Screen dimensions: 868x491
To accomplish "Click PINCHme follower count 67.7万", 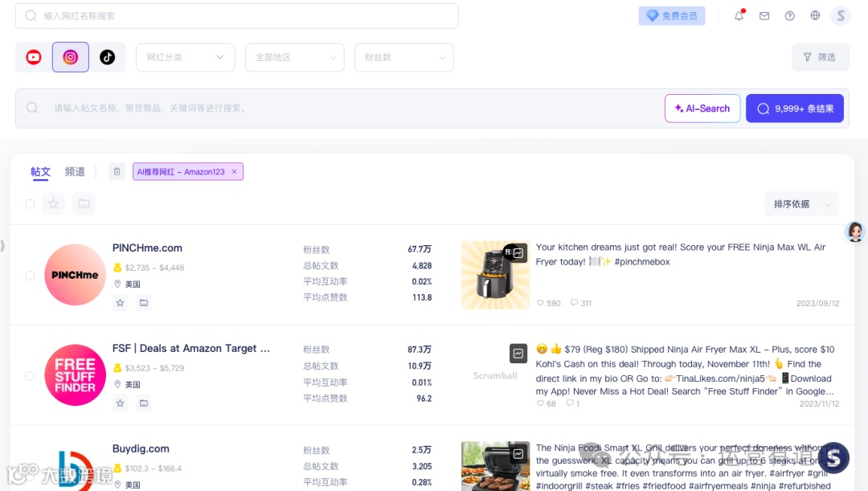I will pyautogui.click(x=420, y=249).
